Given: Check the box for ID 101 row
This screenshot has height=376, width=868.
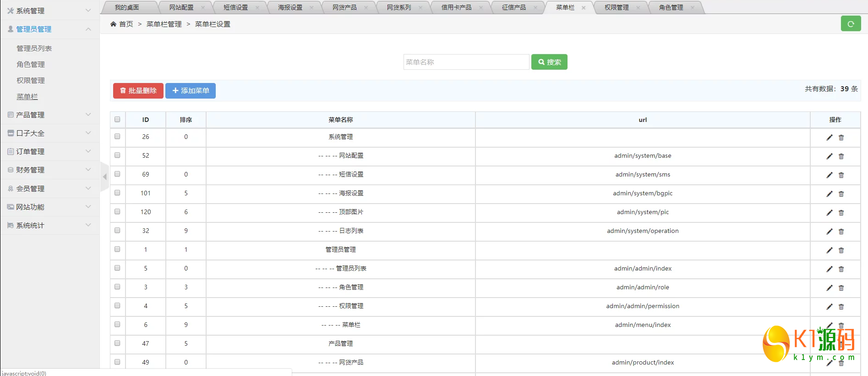Looking at the screenshot, I should click(x=117, y=193).
